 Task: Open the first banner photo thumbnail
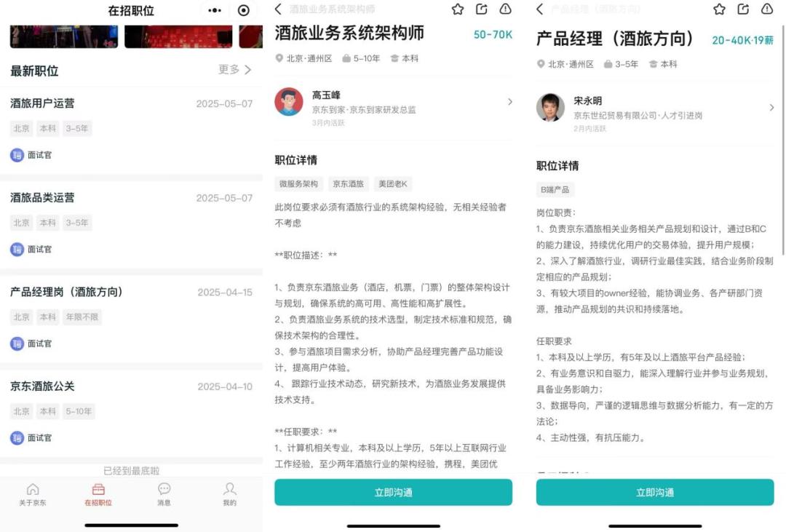pos(64,36)
